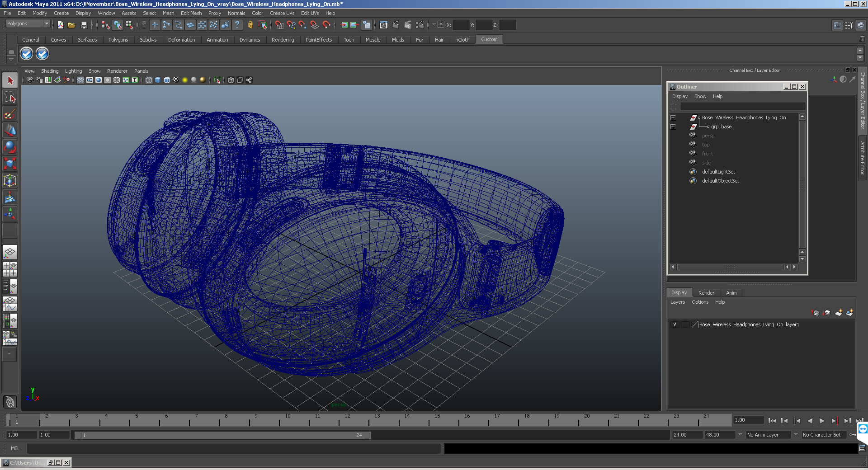Screen dimensions: 868x470
Task: Switch to the Rendering shelf tab
Action: [x=283, y=40]
